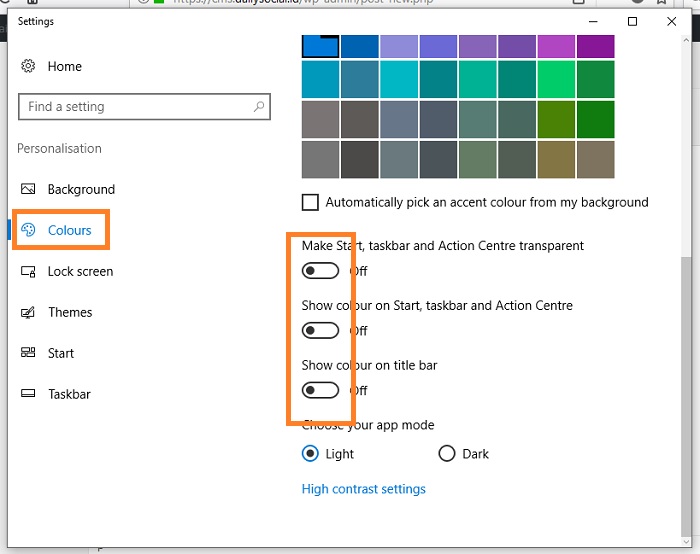Pick the selected bright blue accent swatch
700x554 pixels.
tap(320, 46)
